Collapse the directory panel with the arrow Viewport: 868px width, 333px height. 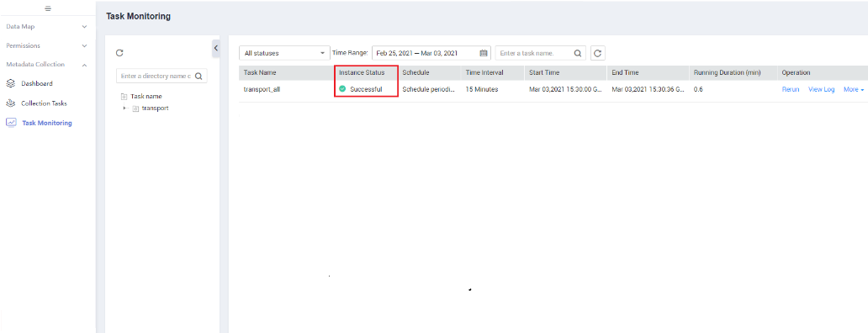point(216,48)
